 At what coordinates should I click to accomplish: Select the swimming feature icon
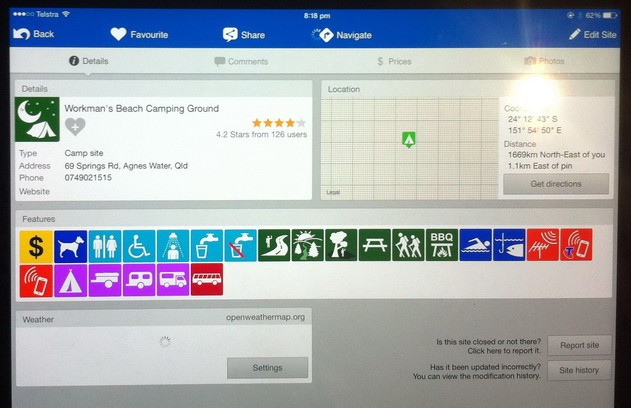point(475,245)
